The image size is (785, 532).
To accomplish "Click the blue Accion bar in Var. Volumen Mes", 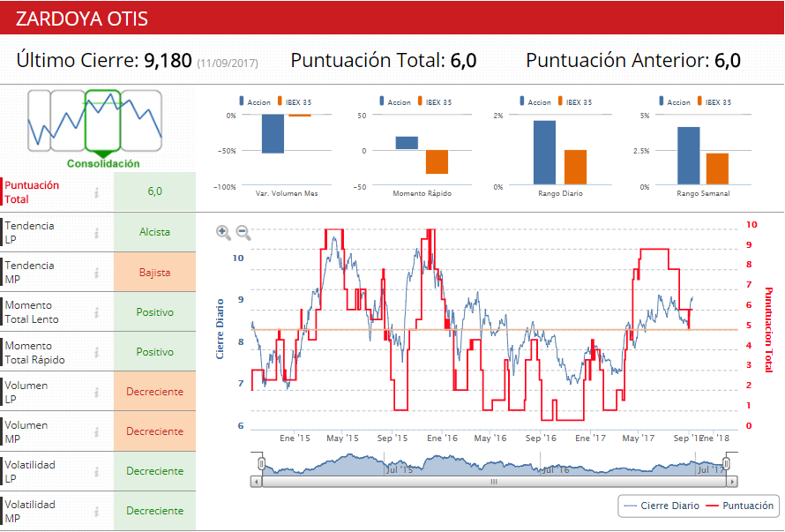I will pos(273,134).
